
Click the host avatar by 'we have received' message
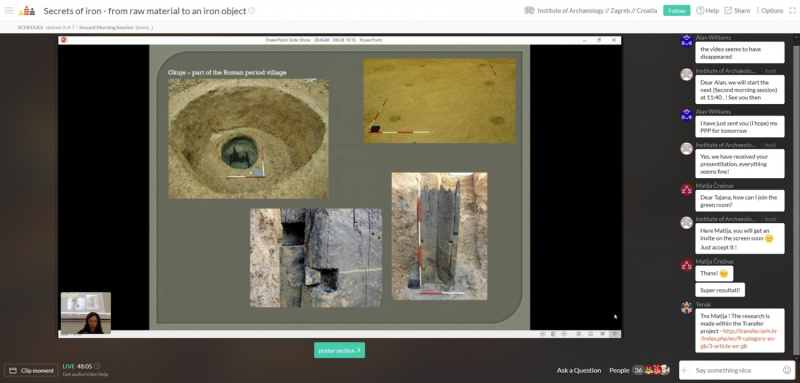687,148
